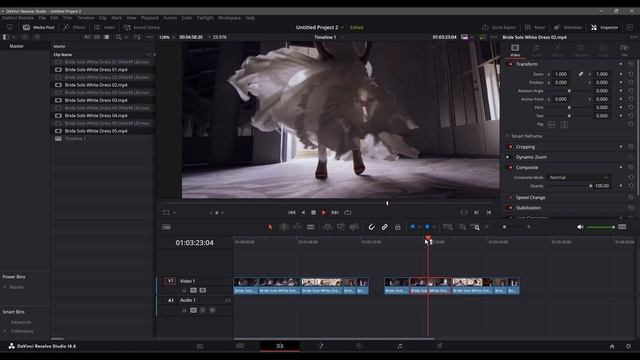Open the Sound Library panel
This screenshot has height=360, width=640.
pyautogui.click(x=142, y=27)
